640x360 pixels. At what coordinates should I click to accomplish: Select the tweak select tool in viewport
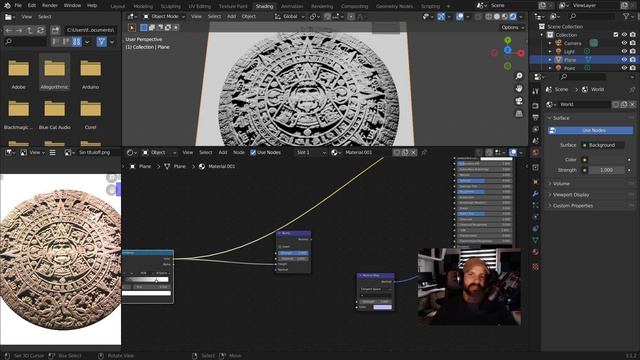click(132, 28)
